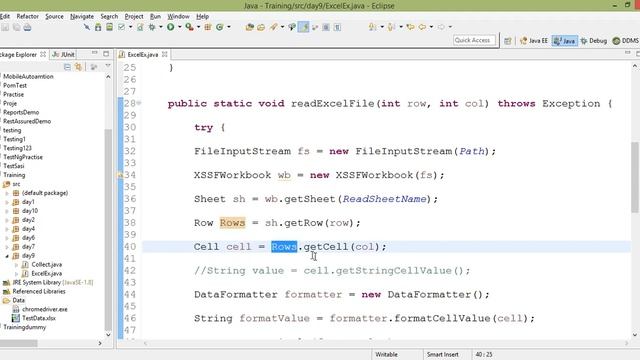Open the Source menu
Viewport: 640px width, 360px height.
pos(54,16)
